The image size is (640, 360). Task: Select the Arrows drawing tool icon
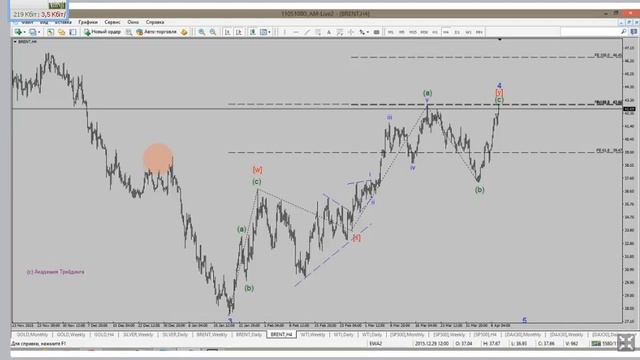point(362,32)
